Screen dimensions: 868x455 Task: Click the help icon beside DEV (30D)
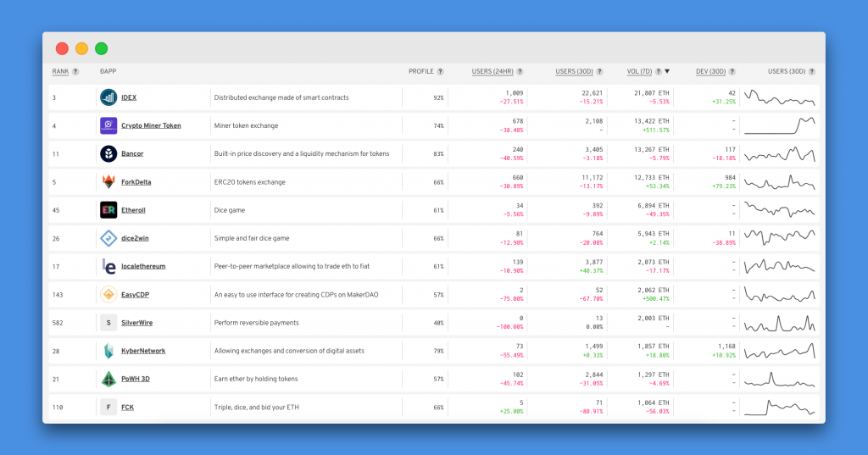coord(732,71)
